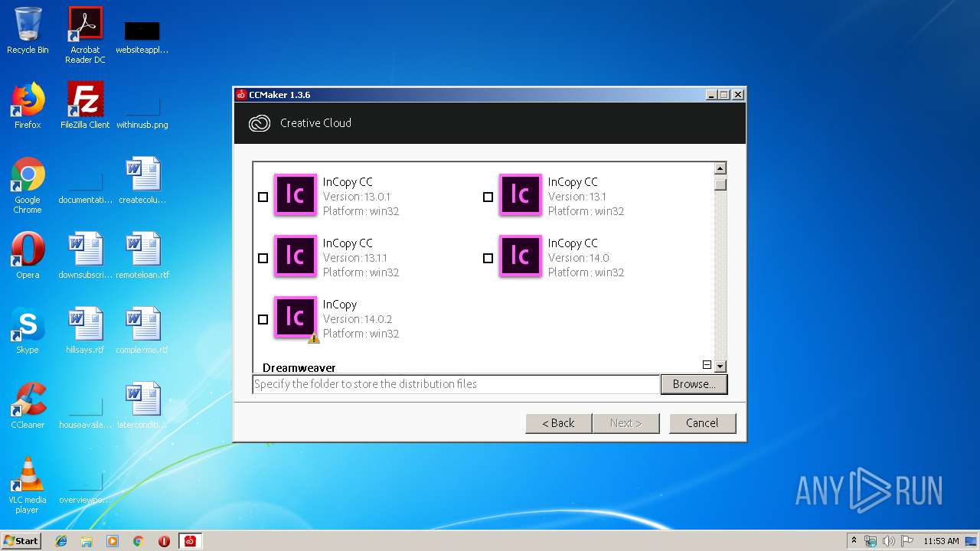Click the Opera taskbar icon
This screenshot has height=551, width=980.
coord(164,541)
